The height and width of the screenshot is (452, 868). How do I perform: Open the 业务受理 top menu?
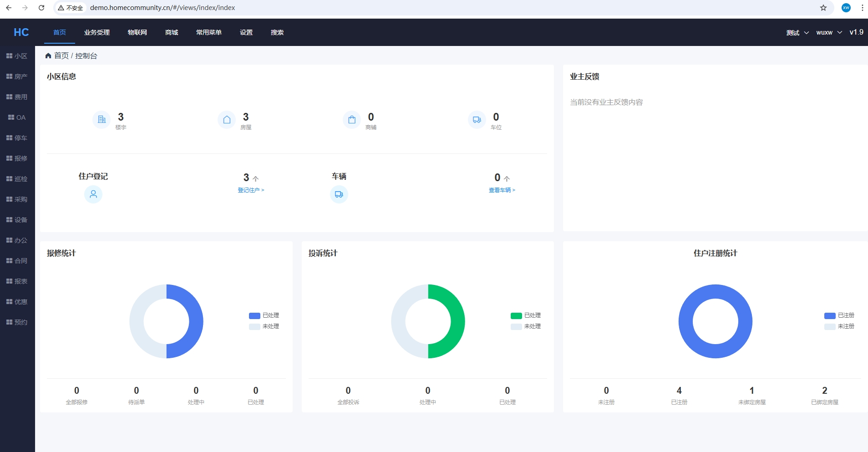pos(97,32)
